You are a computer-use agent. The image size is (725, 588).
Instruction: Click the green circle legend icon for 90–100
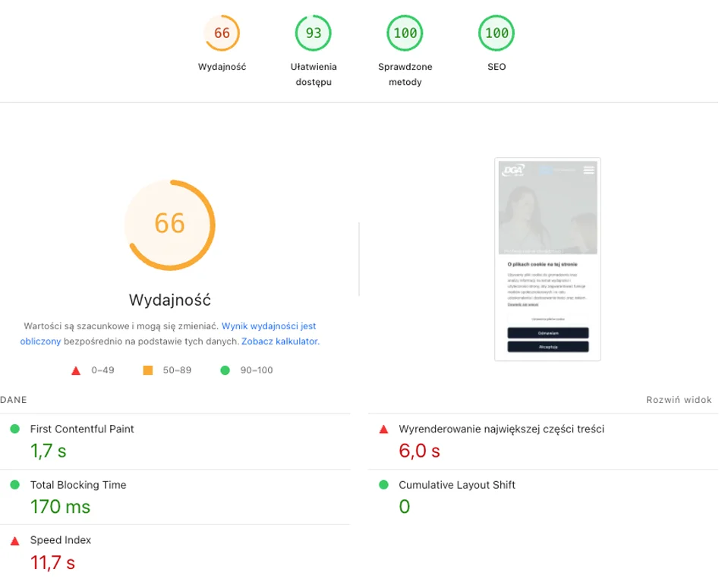pyautogui.click(x=224, y=370)
